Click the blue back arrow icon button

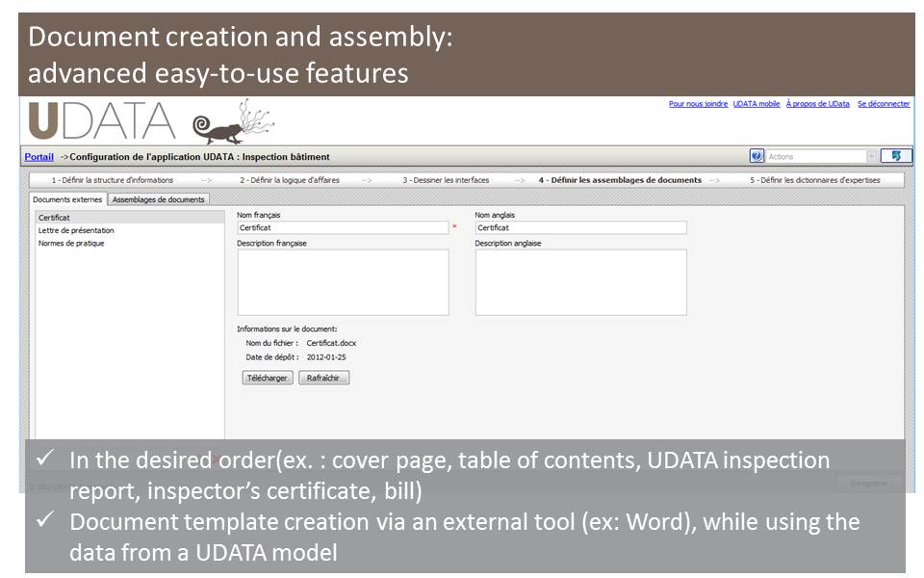pyautogui.click(x=896, y=156)
